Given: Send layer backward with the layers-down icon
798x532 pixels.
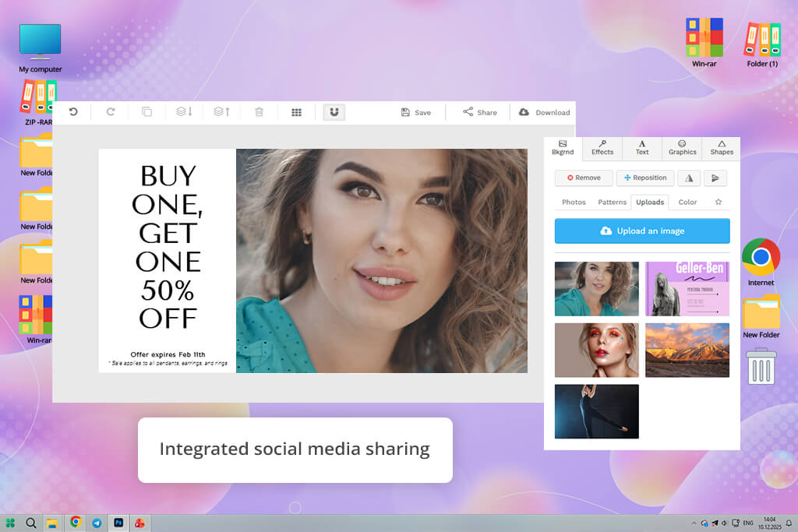Looking at the screenshot, I should point(184,112).
